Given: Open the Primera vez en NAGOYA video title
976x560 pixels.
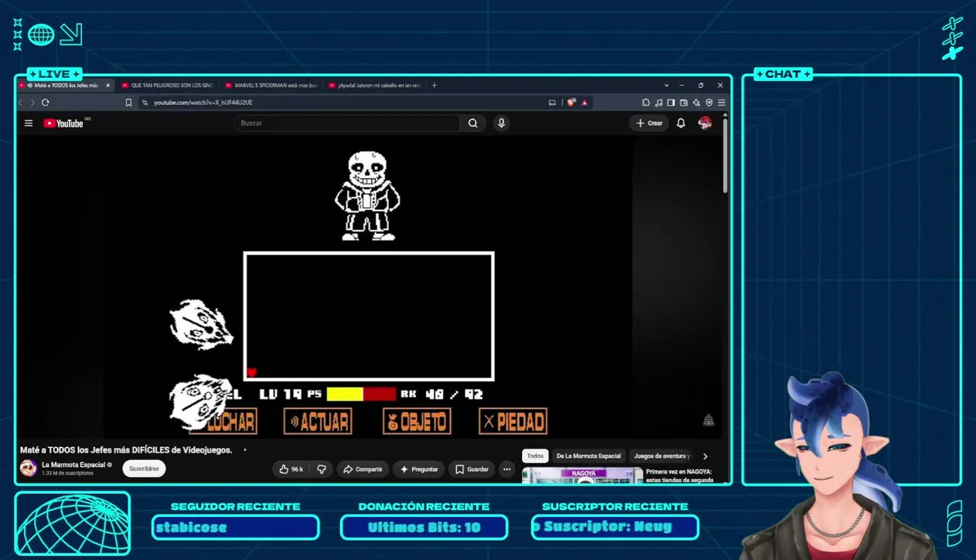Looking at the screenshot, I should [x=680, y=475].
